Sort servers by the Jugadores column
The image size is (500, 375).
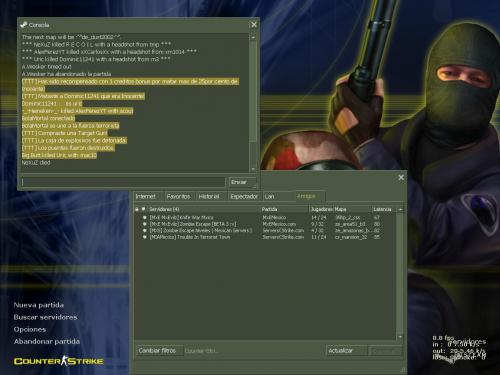click(x=321, y=209)
